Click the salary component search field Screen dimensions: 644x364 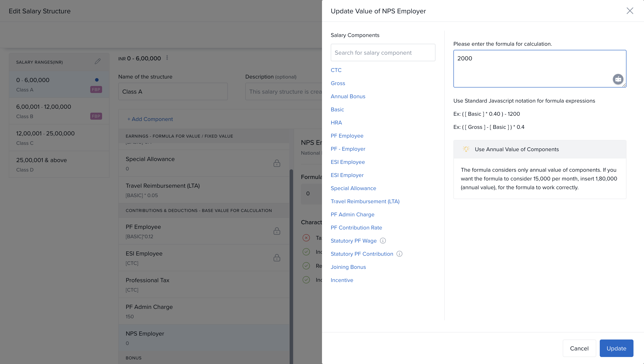coord(383,52)
